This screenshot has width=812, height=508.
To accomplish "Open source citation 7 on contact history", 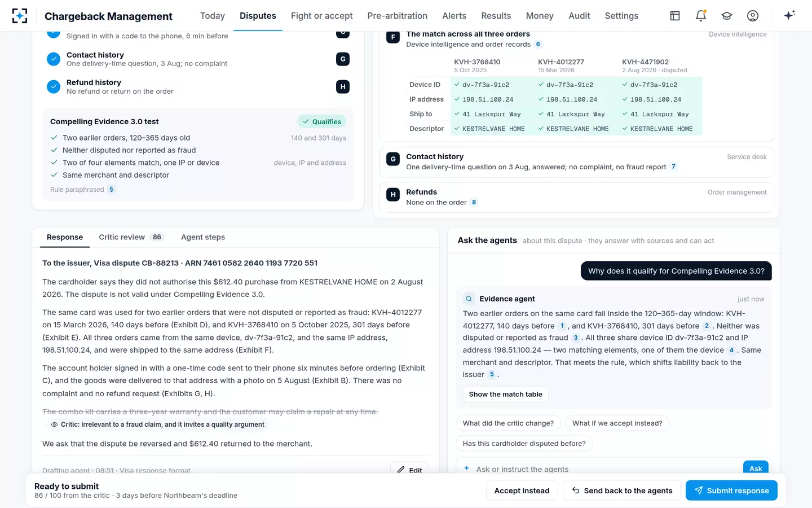I will tap(673, 167).
